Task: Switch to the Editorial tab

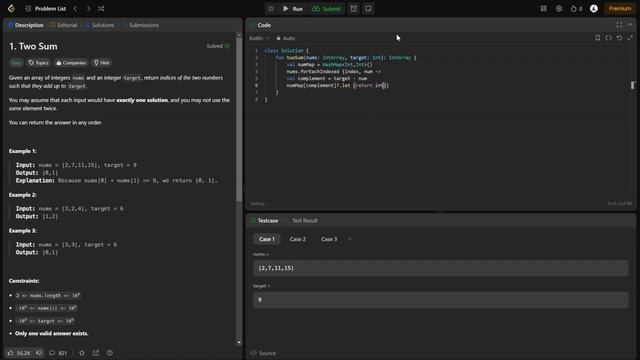Action: (63, 25)
